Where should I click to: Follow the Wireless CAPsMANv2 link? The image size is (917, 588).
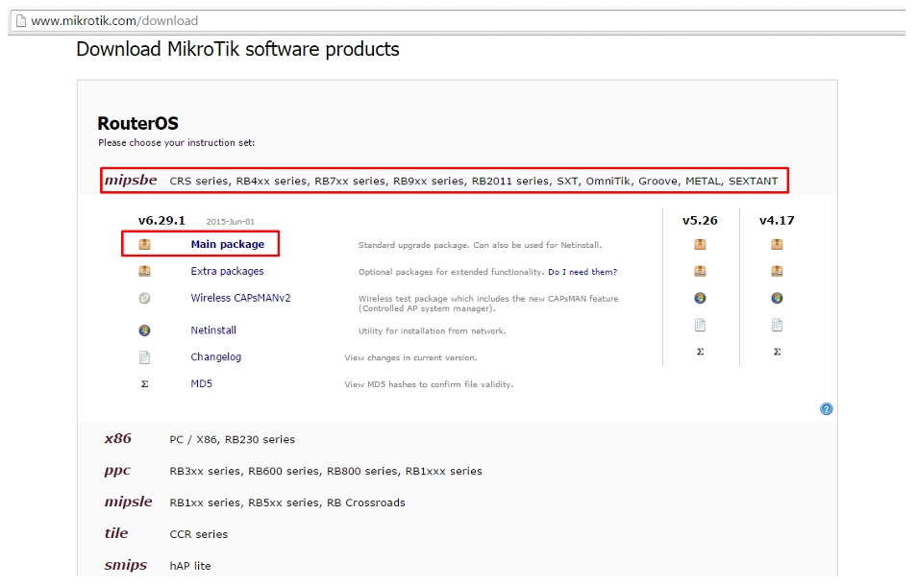point(240,298)
